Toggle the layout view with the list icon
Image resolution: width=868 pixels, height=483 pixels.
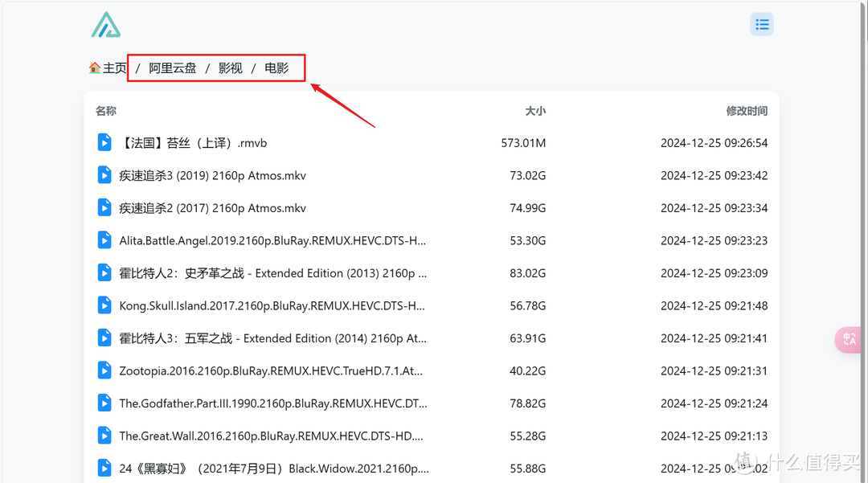tap(762, 24)
